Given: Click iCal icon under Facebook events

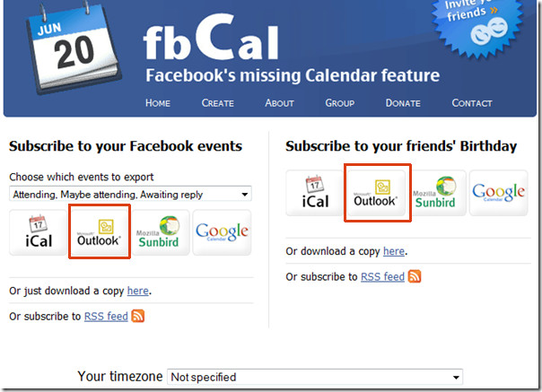Looking at the screenshot, I should 38,232.
